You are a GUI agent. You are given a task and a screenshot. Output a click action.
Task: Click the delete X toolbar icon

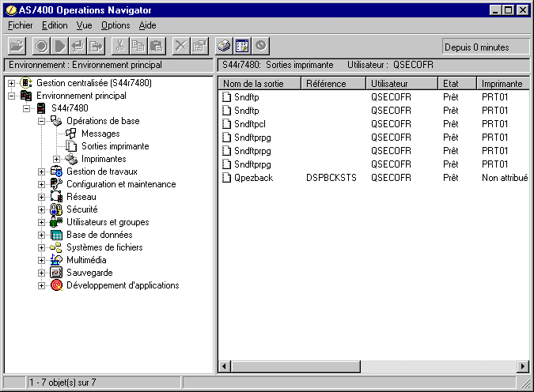(181, 46)
